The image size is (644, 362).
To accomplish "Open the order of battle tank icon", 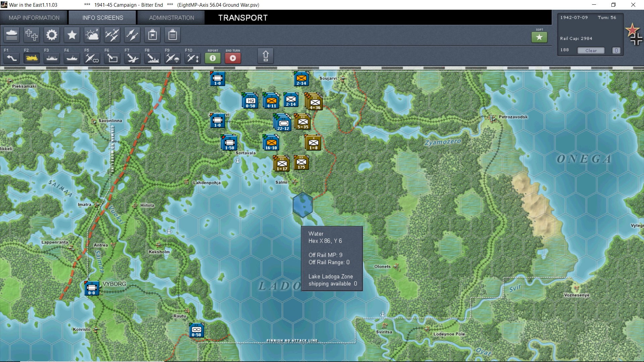I will [12, 35].
